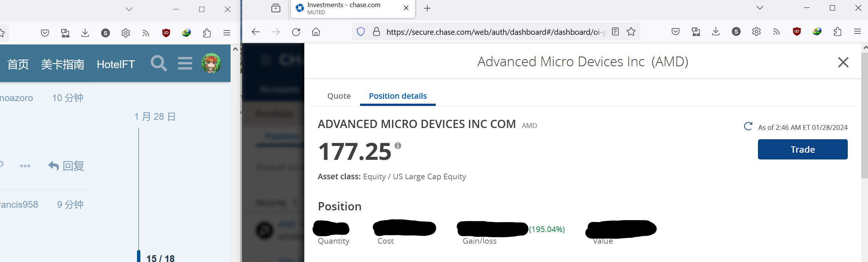
Task: Bookmark this page with the star icon
Action: coord(631,32)
